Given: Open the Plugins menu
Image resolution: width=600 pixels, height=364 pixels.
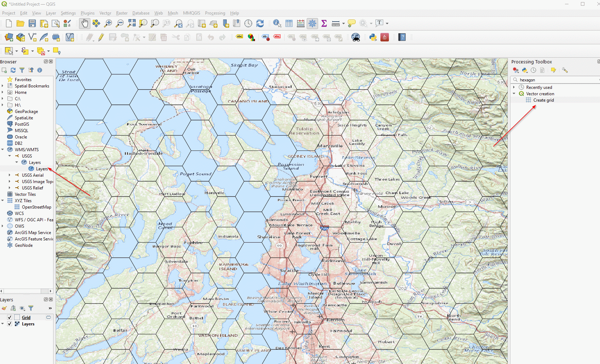Looking at the screenshot, I should coord(87,13).
